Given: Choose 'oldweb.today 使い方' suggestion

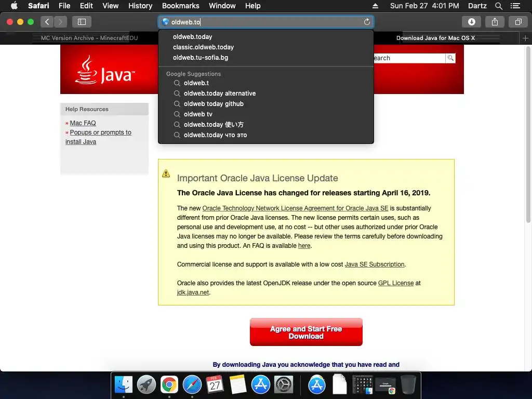Looking at the screenshot, I should click(x=266, y=125).
